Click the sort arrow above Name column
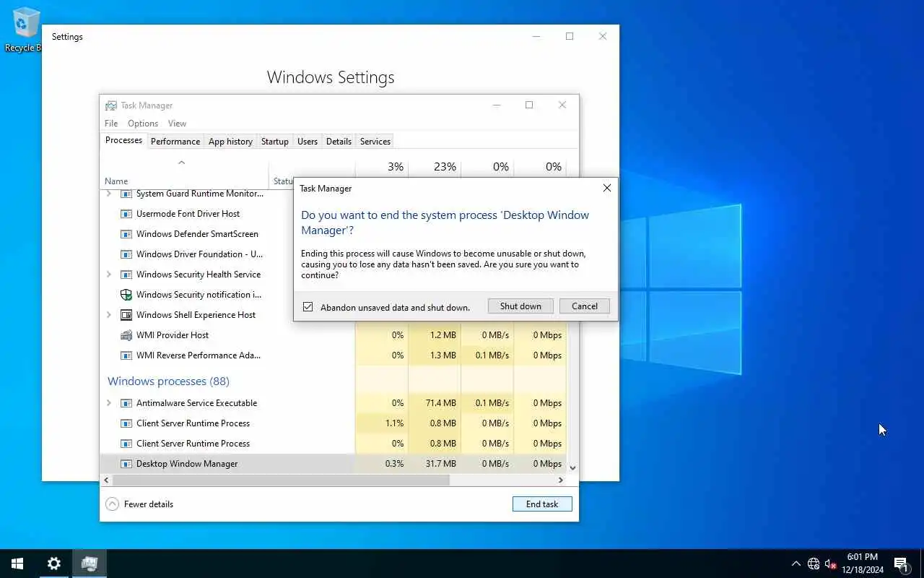Screen dimensions: 924x578 click(182, 163)
